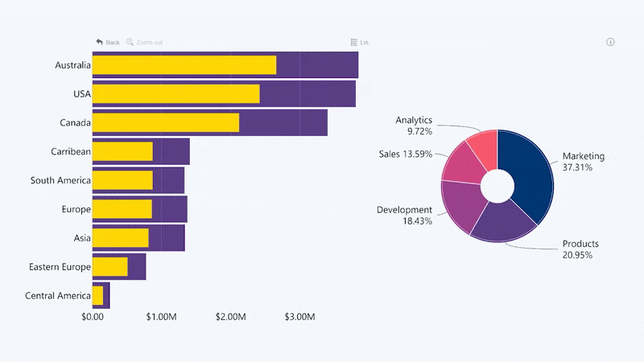The image size is (644, 362).
Task: Click the Zoom-out magnifier icon
Action: (x=130, y=42)
